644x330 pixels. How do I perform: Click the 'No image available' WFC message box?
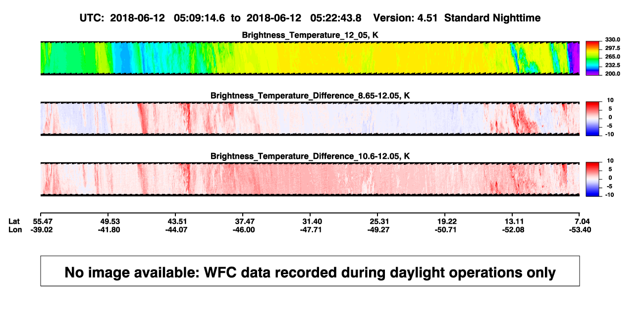tap(310, 271)
